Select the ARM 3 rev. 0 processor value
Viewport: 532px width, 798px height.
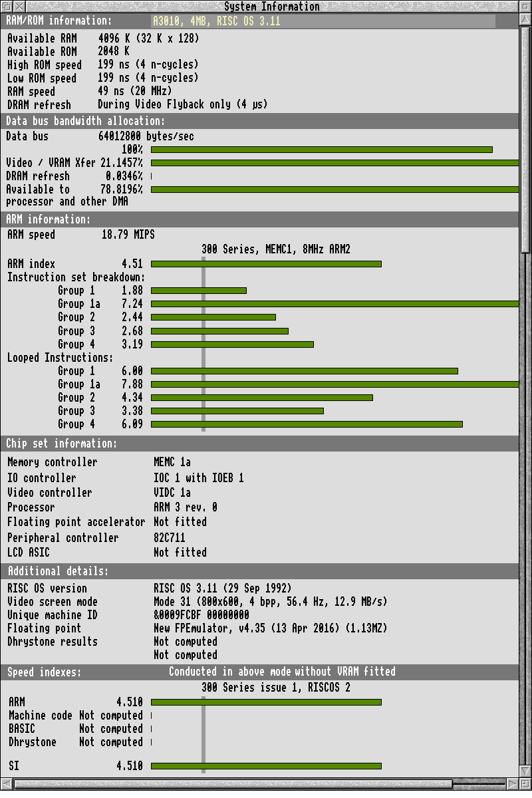point(186,507)
